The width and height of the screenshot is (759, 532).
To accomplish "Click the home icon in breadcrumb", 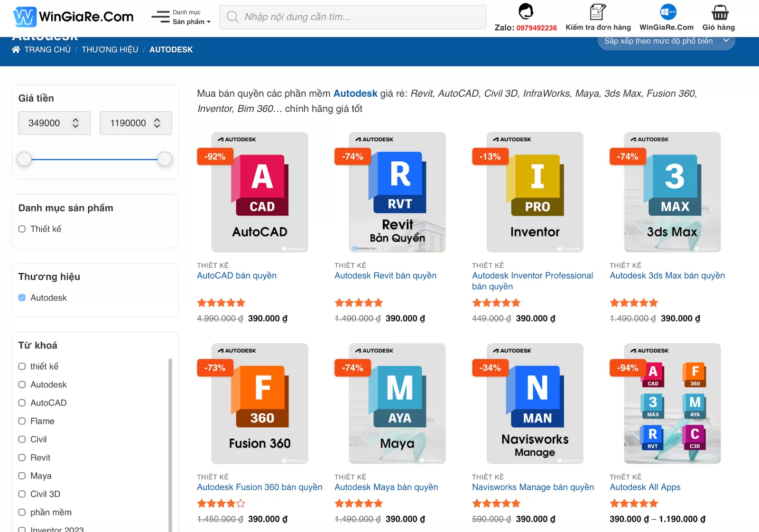I will [x=16, y=50].
